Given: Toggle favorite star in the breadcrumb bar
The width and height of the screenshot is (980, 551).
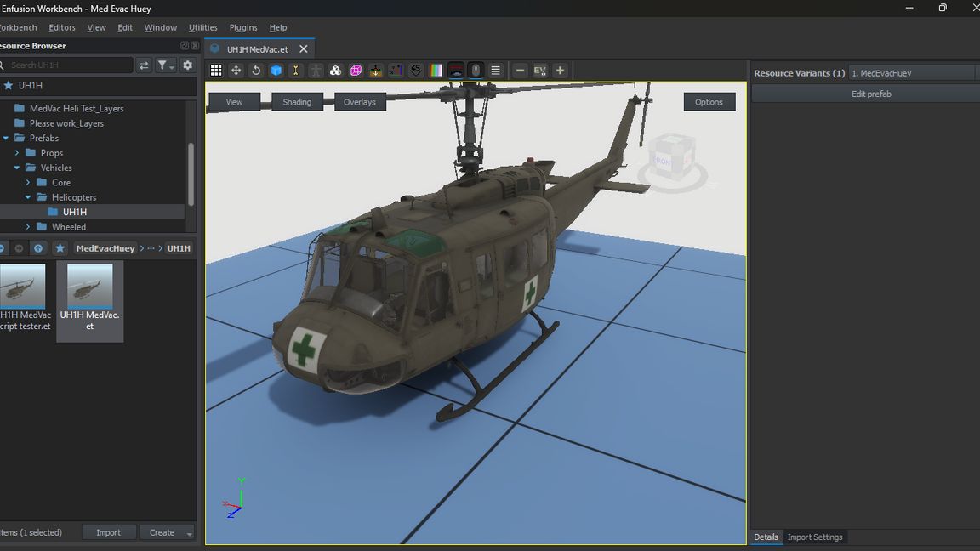Looking at the screenshot, I should click(60, 248).
